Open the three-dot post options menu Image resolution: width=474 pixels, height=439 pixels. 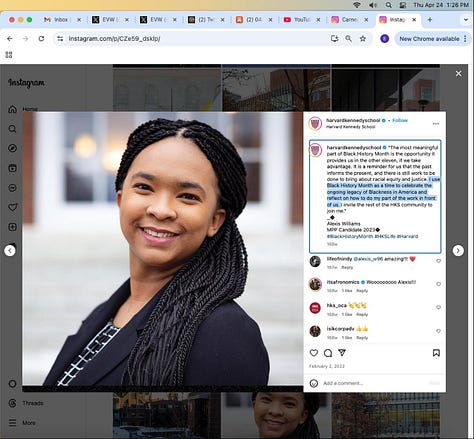[x=436, y=124]
